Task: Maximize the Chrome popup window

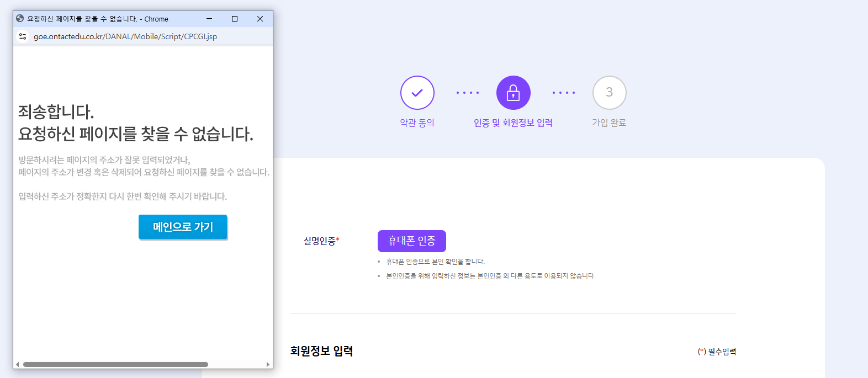Action: [235, 19]
